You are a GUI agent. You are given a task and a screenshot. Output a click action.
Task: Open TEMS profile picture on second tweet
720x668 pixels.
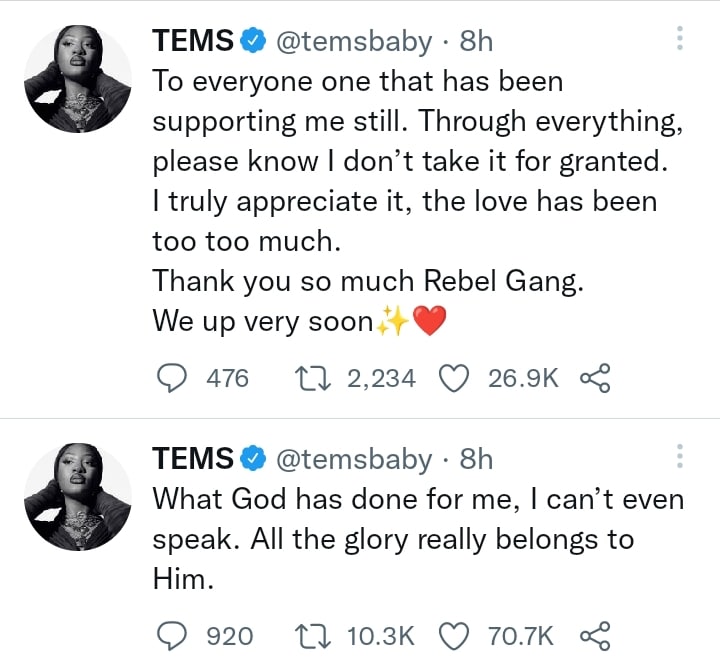click(x=78, y=497)
